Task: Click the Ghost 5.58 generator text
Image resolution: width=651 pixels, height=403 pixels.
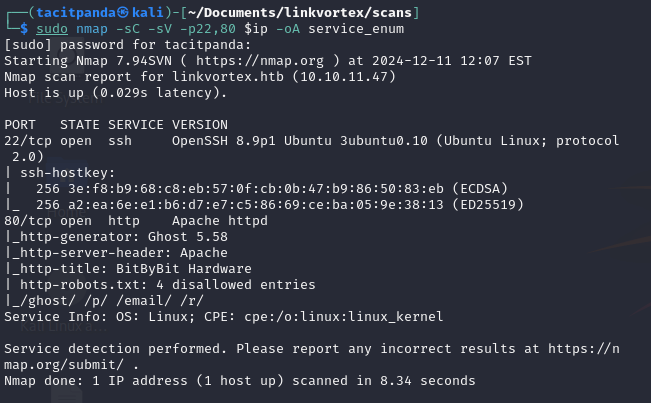Action: pos(188,237)
